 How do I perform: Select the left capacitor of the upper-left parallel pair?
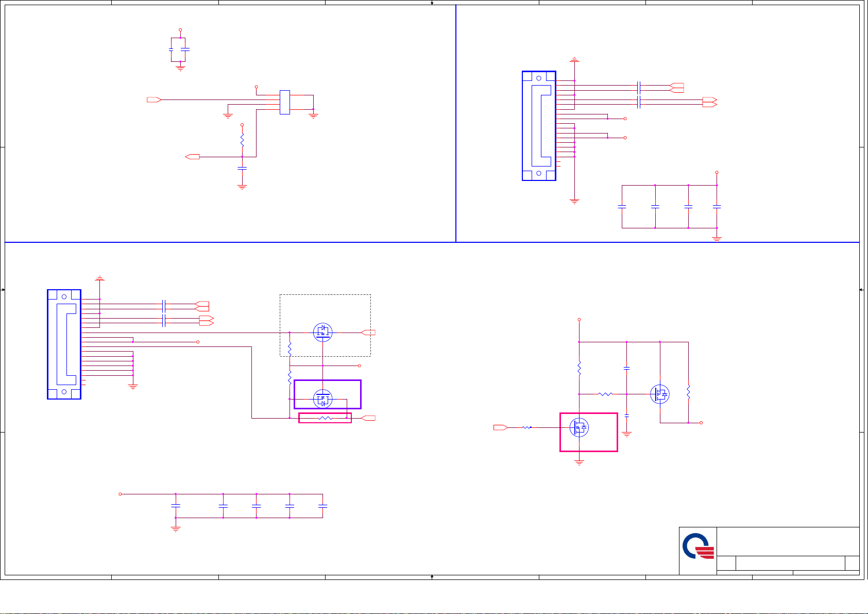point(171,50)
